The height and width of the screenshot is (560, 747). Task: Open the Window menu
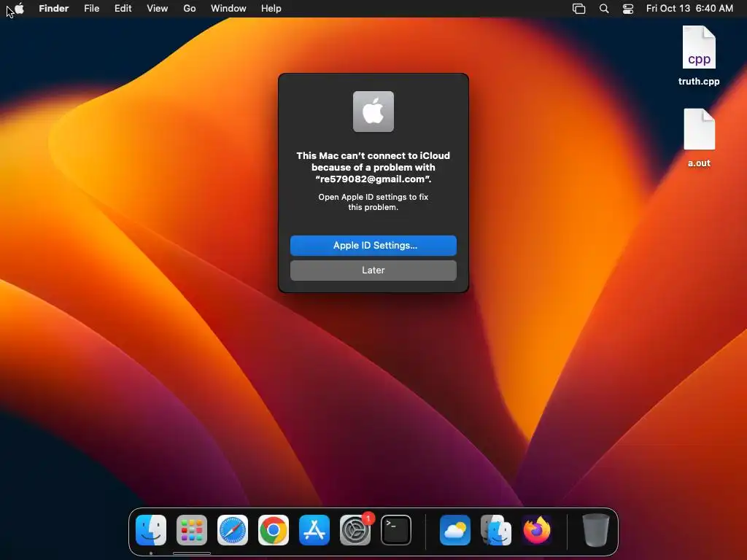tap(228, 8)
